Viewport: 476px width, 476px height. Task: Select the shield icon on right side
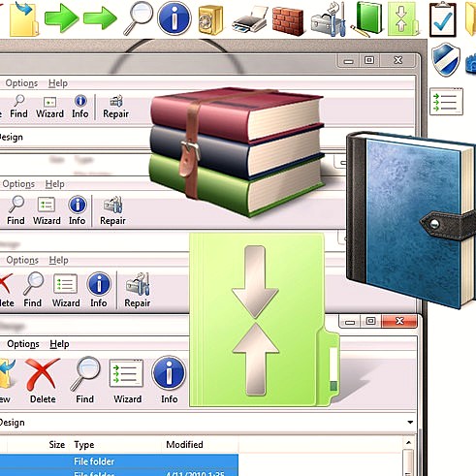click(446, 59)
